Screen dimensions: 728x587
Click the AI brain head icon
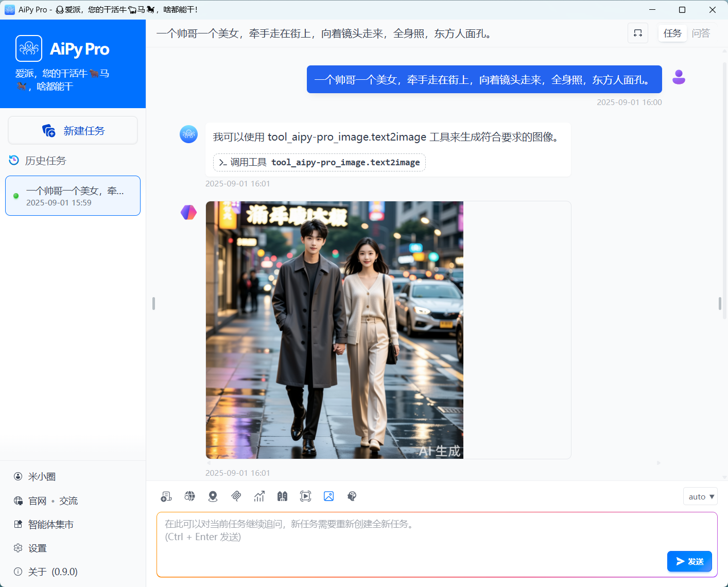[x=352, y=496]
